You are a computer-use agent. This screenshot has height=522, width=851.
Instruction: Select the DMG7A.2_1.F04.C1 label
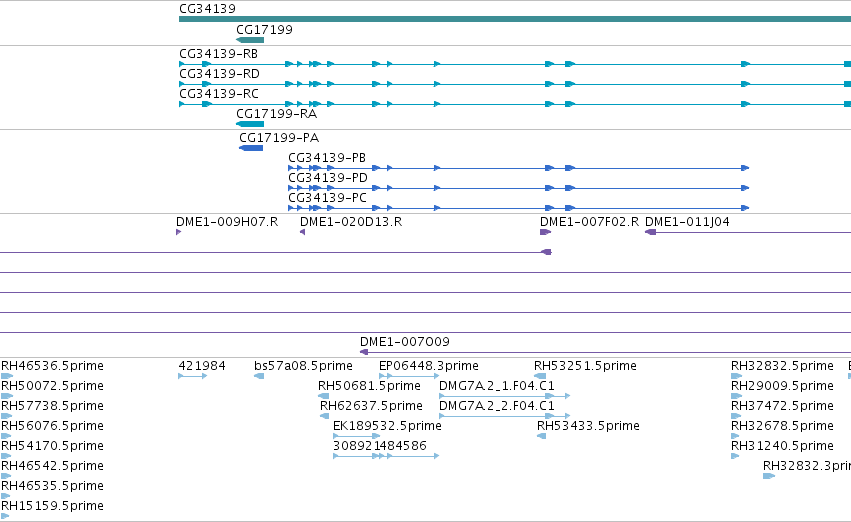[x=497, y=386]
